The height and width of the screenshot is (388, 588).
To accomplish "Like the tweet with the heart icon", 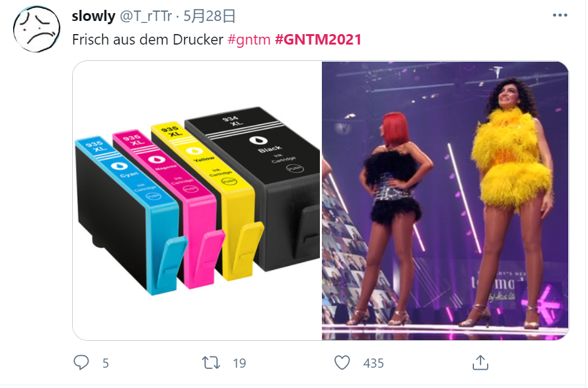I will tap(342, 362).
